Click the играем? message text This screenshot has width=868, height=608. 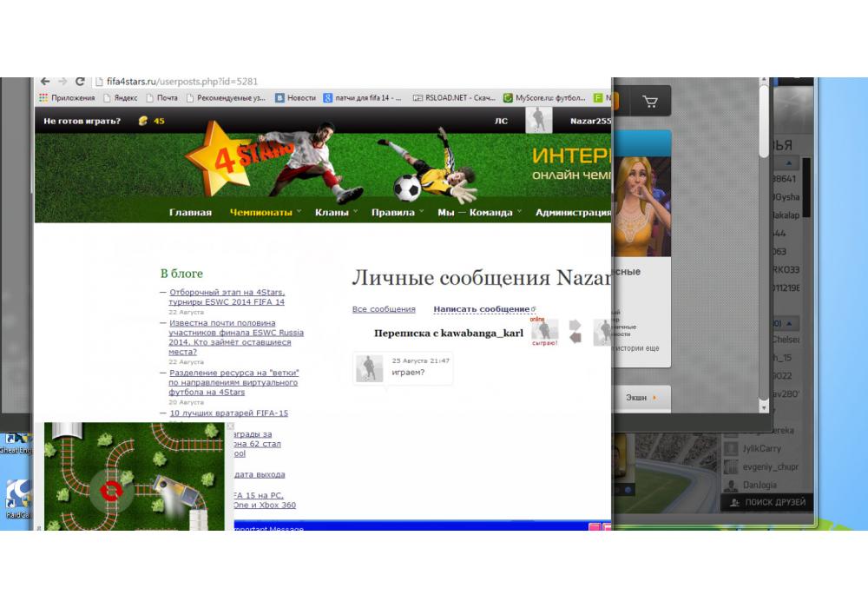tap(408, 372)
